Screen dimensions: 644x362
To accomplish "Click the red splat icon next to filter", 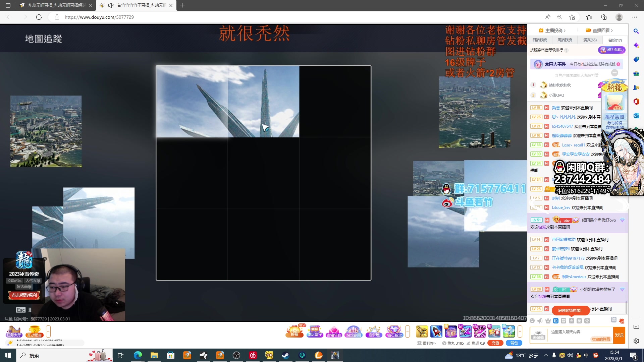I will [x=622, y=321].
